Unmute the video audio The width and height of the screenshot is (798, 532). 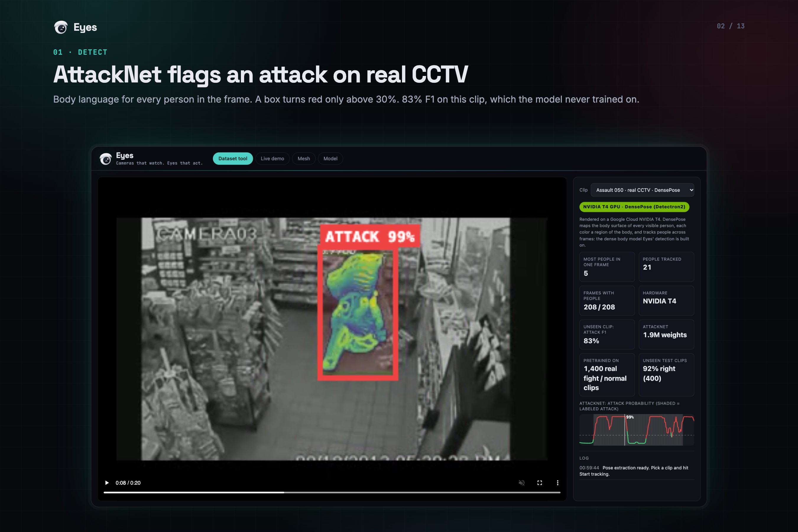coord(521,483)
